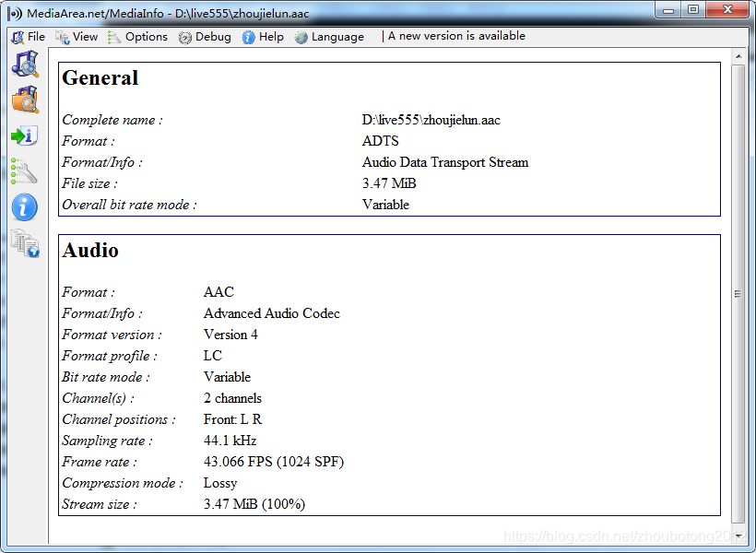Click the '44.1 kHz' sampling rate value
Screen dimensions: 756x553
click(230, 441)
